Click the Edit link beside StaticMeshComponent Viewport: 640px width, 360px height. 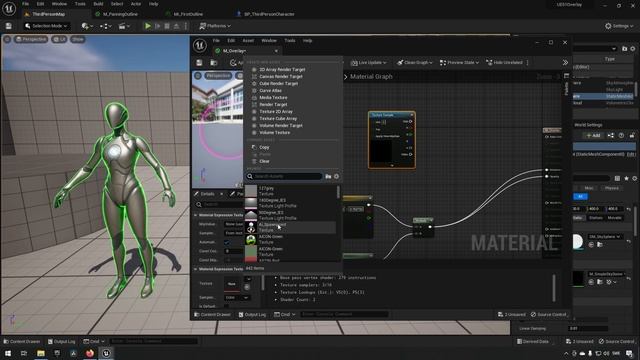pyautogui.click(x=631, y=154)
